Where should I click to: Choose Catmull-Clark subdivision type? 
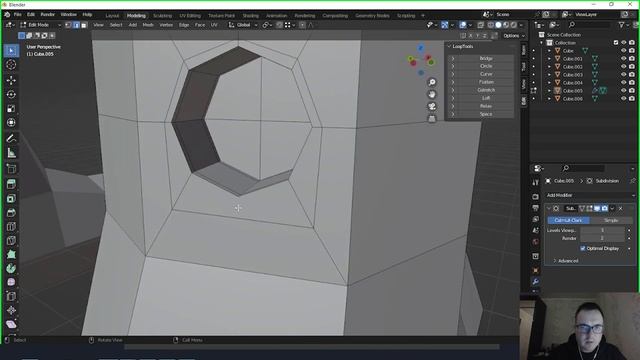pos(568,220)
